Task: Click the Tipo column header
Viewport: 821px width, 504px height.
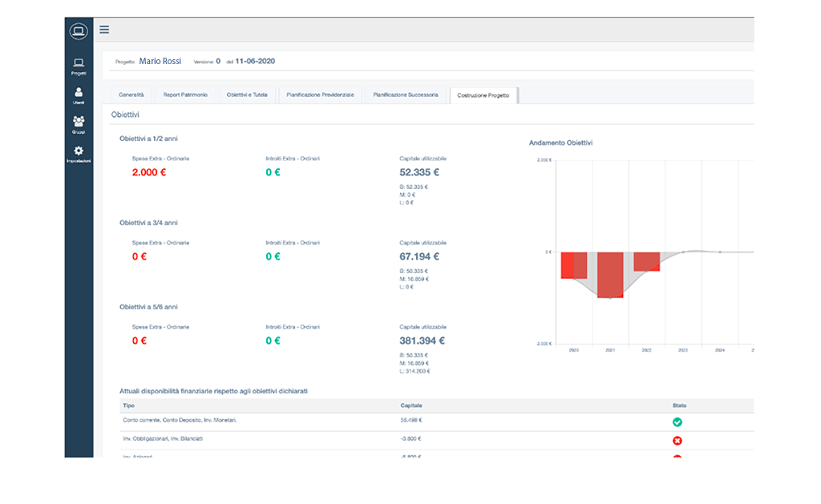Action: point(128,405)
